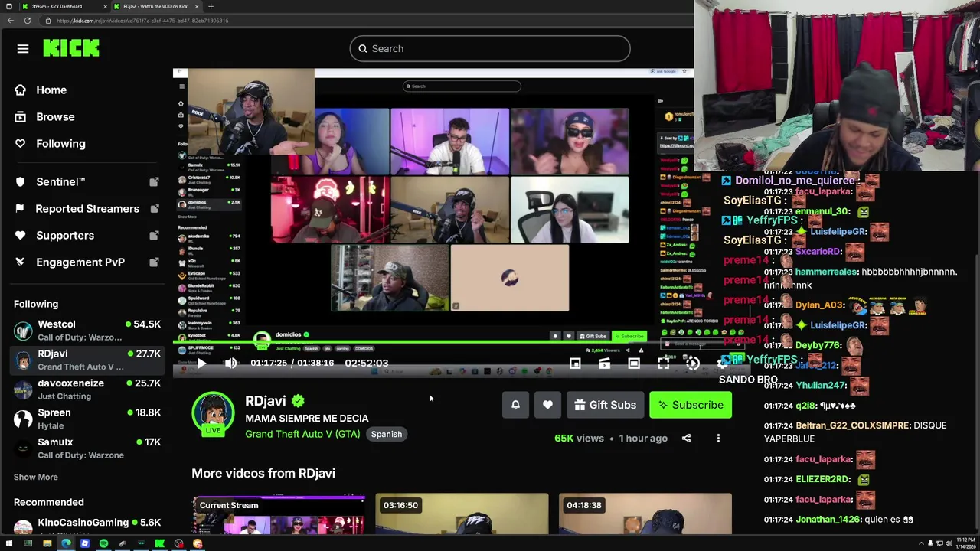Open a new browser tab

(211, 6)
